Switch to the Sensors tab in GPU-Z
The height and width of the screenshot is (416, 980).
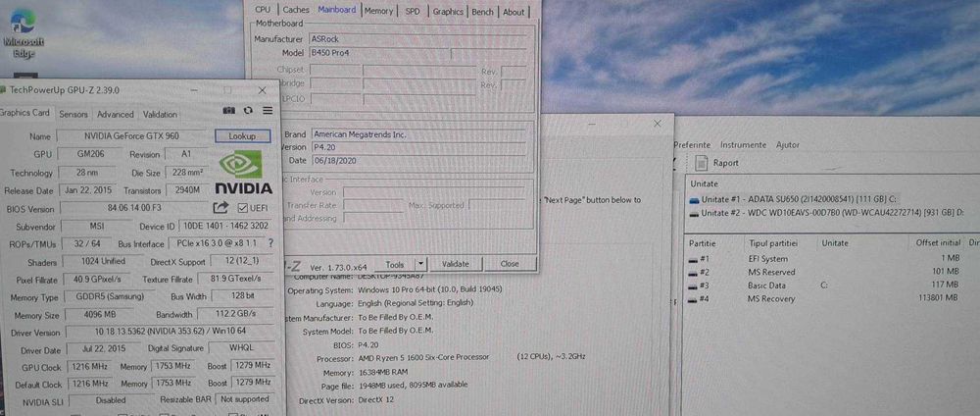(73, 115)
